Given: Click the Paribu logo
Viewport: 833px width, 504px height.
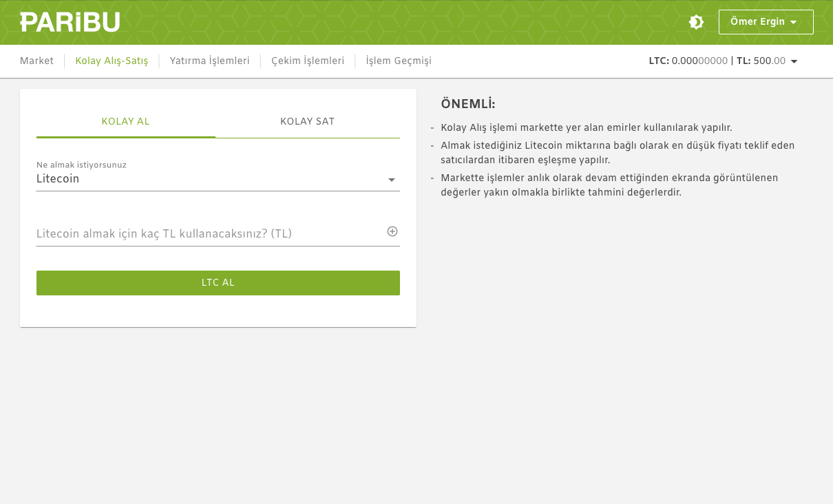Looking at the screenshot, I should tap(70, 22).
